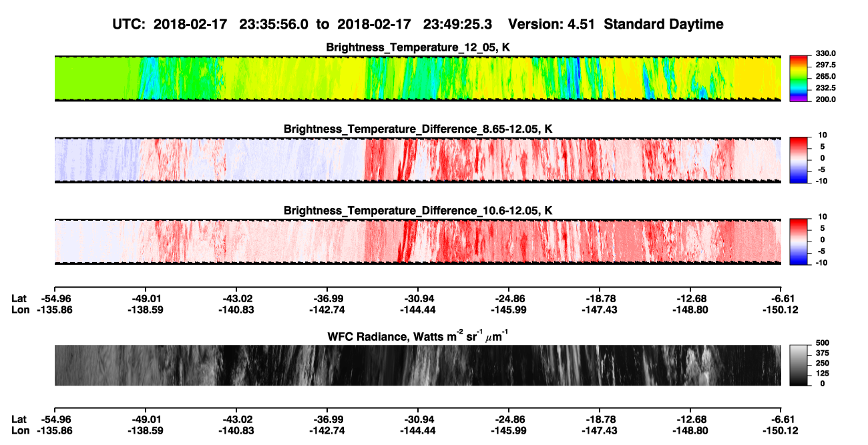Click latitude '-12.68' on the axis above WFC panel
The image size is (868, 445).
690,299
